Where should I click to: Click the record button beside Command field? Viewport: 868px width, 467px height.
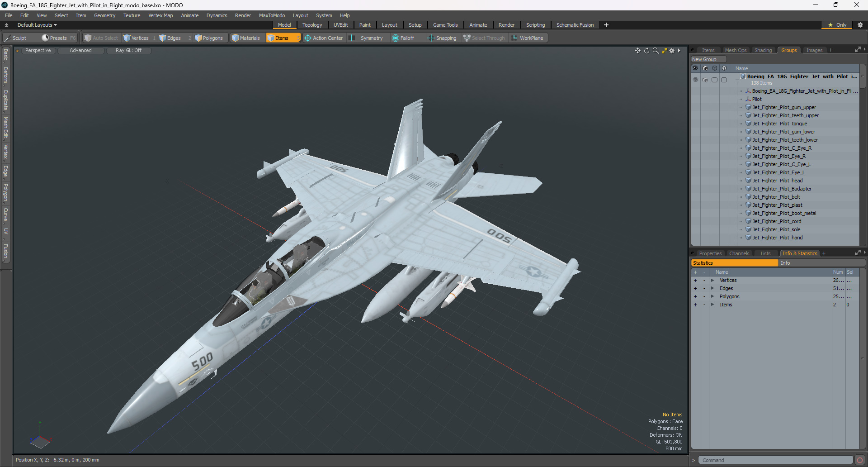click(860, 460)
